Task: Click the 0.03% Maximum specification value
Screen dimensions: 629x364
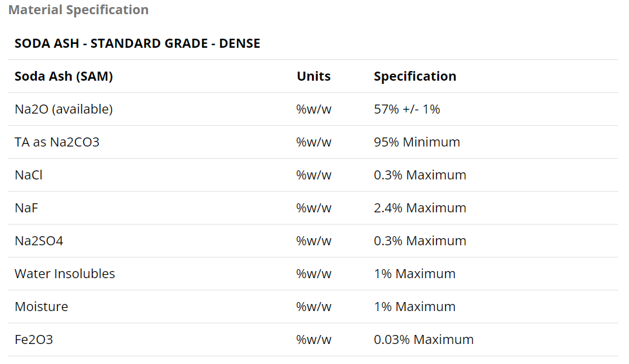Action: (x=424, y=339)
